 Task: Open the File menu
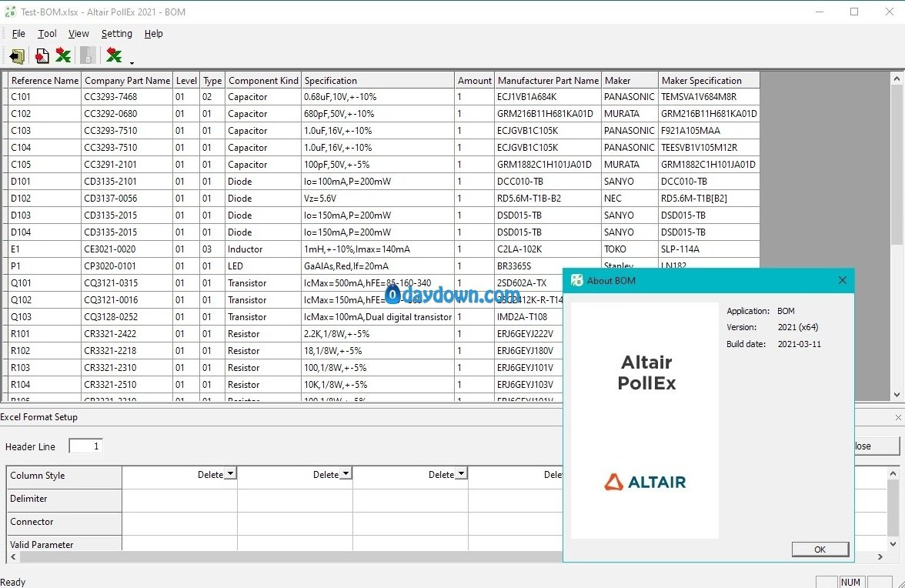[x=18, y=33]
